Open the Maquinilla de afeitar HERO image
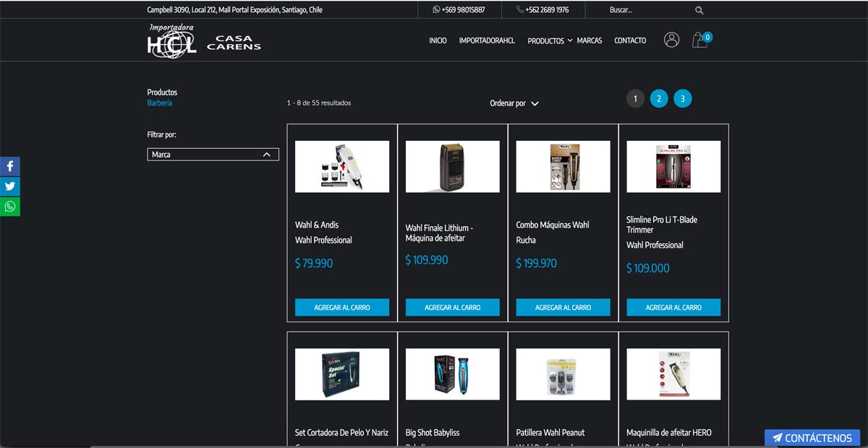 (x=673, y=374)
